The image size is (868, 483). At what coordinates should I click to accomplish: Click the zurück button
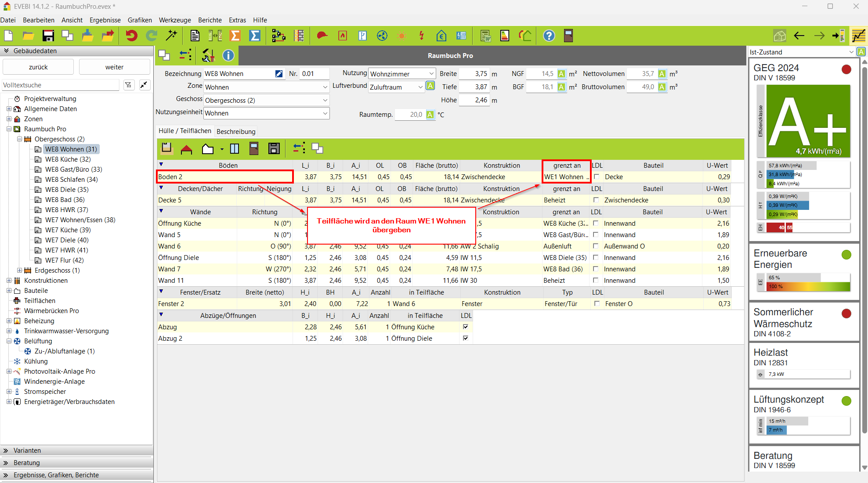[38, 67]
